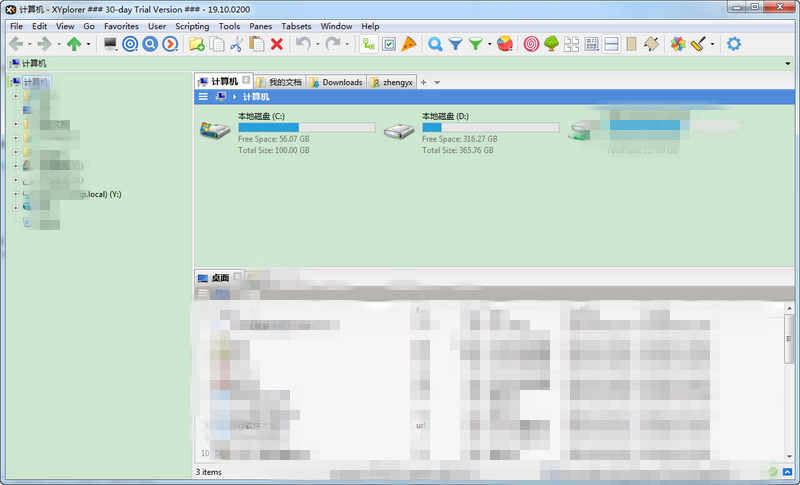
Task: Click the breadcrumb hamburger menu button
Action: click(x=203, y=97)
